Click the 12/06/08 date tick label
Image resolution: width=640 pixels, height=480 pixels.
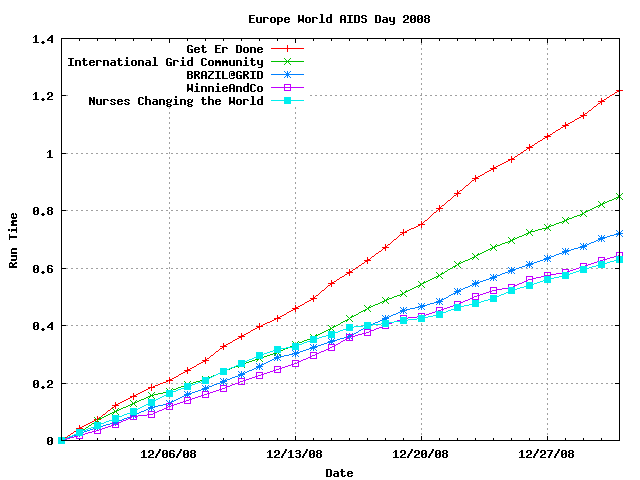[x=168, y=453]
